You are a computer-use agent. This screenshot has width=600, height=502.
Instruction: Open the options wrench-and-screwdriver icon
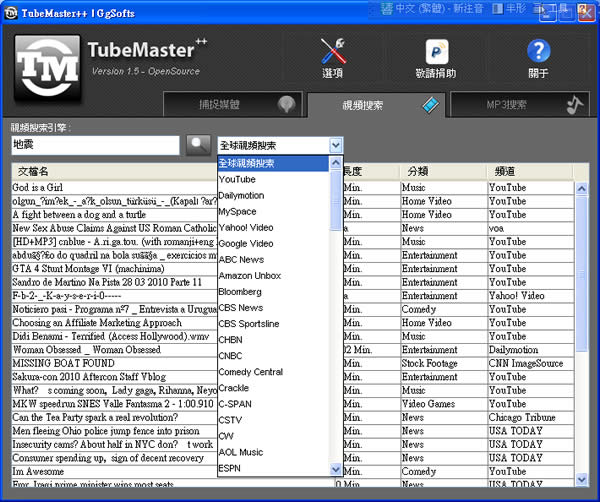[333, 51]
